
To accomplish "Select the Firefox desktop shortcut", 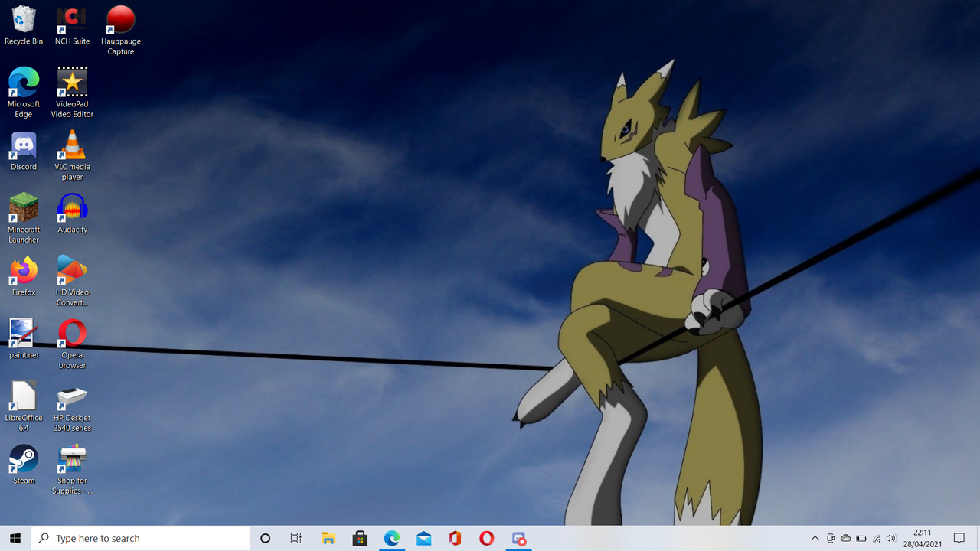I will click(24, 276).
